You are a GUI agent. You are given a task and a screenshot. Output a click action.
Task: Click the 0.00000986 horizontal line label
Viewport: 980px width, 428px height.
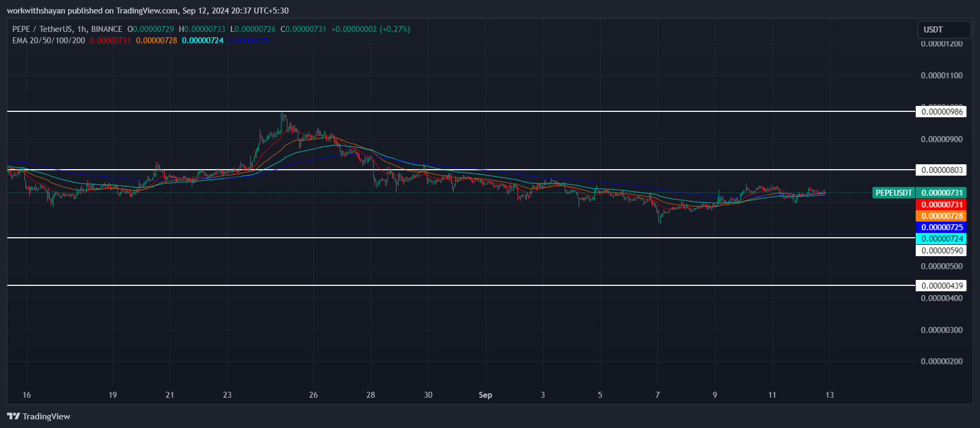click(942, 112)
